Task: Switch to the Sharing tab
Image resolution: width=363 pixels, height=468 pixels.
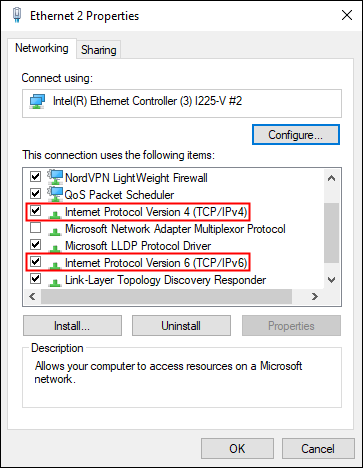Action: click(99, 50)
